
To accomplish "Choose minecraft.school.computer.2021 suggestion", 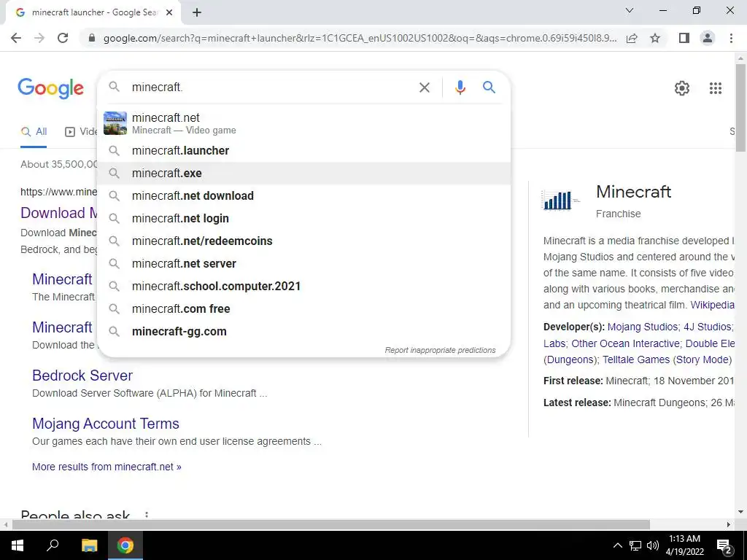I will pos(303,286).
